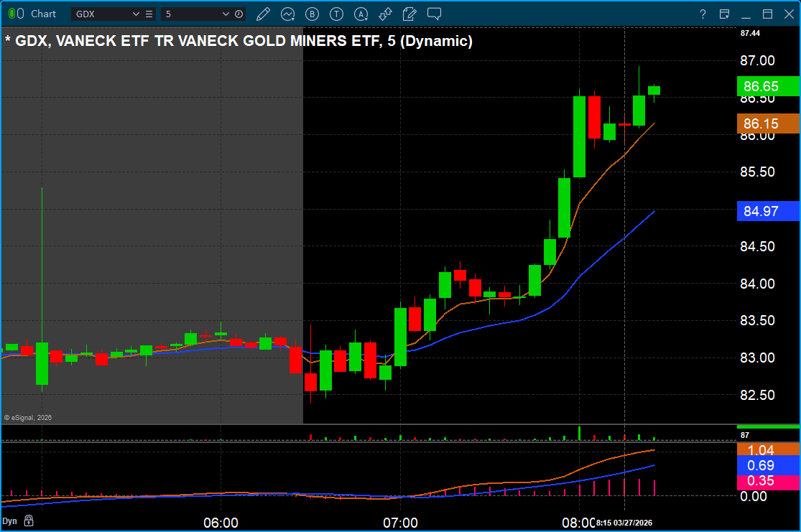Click the green 86.65 last price tag
The image size is (801, 532).
click(768, 86)
